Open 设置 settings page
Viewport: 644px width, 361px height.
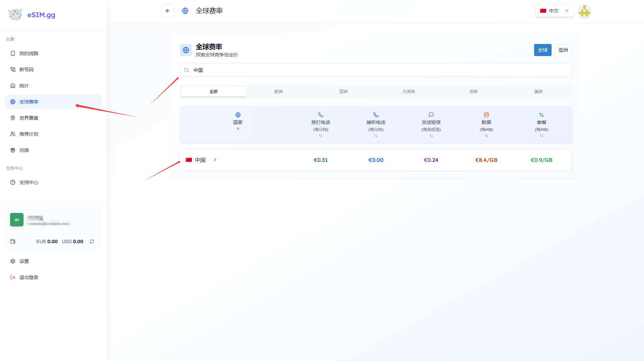(24, 261)
